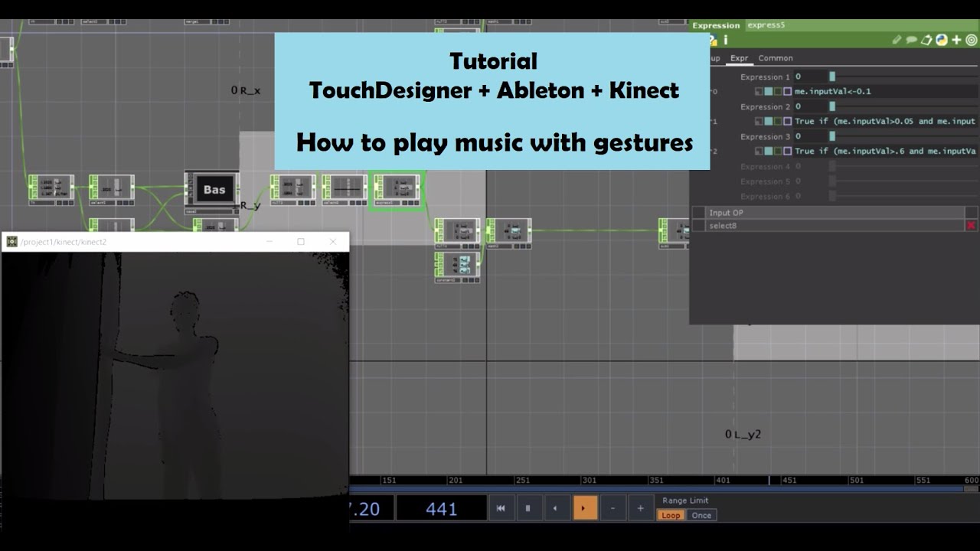Viewport: 980px width, 551px height.
Task: Click the square at right of Input OP row
Action: (x=972, y=212)
